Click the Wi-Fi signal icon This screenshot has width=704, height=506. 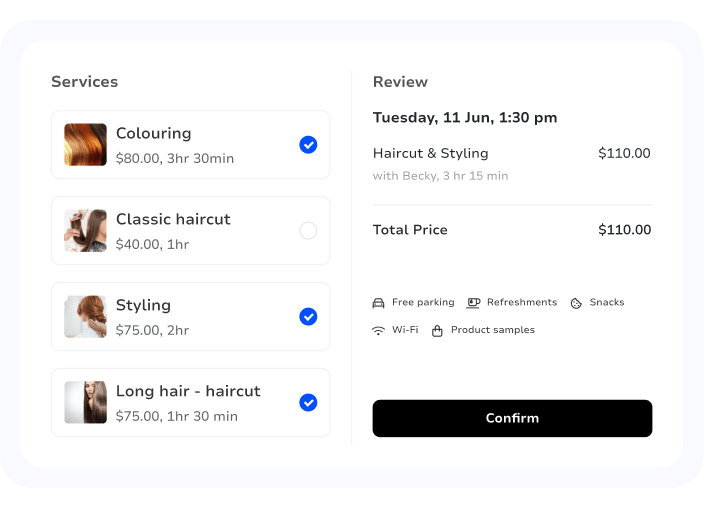378,330
